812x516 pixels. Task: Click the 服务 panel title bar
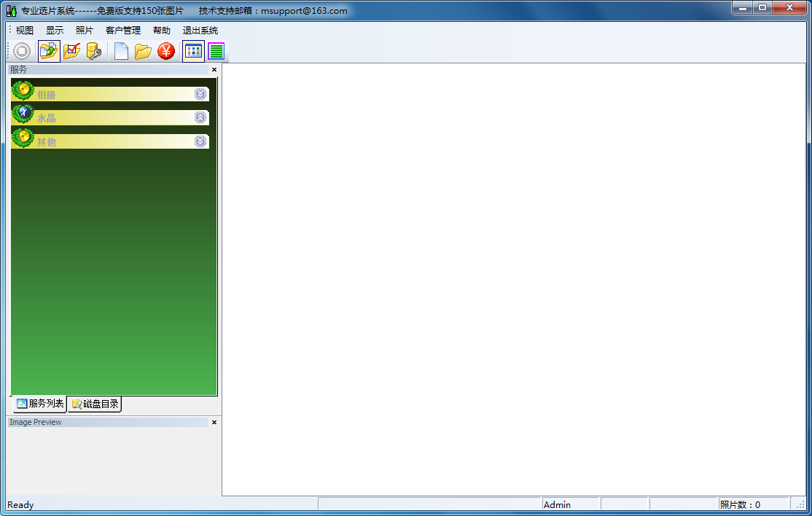(x=109, y=69)
